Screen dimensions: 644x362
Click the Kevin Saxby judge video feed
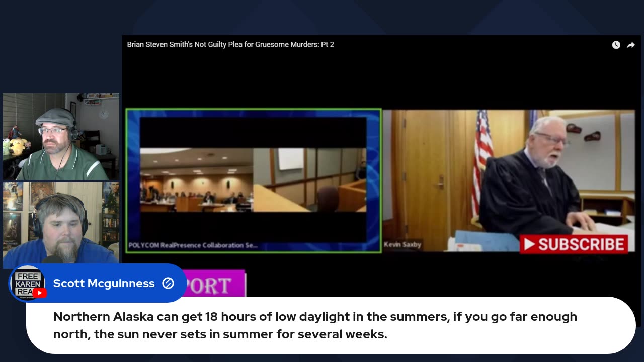[x=509, y=180]
